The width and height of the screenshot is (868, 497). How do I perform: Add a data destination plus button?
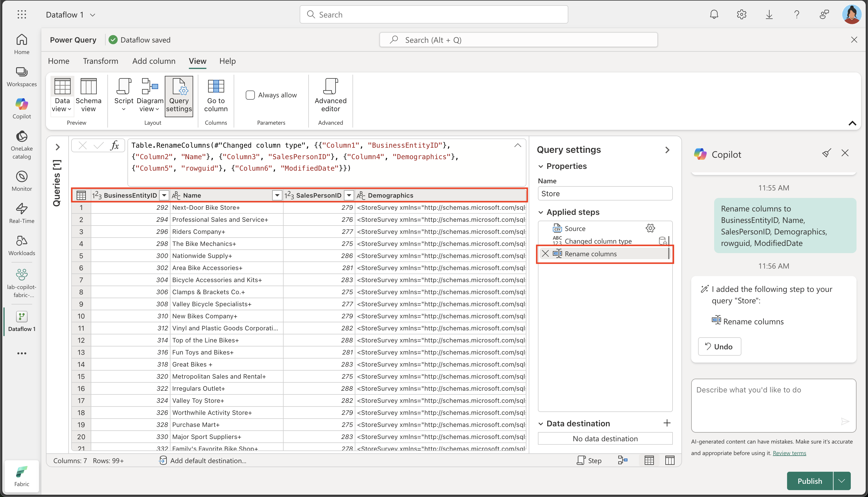[667, 423]
